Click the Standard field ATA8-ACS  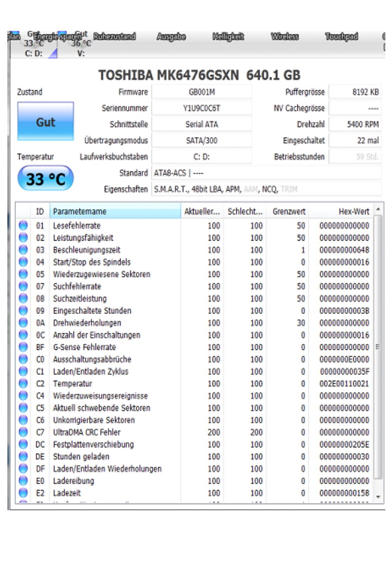pos(266,172)
